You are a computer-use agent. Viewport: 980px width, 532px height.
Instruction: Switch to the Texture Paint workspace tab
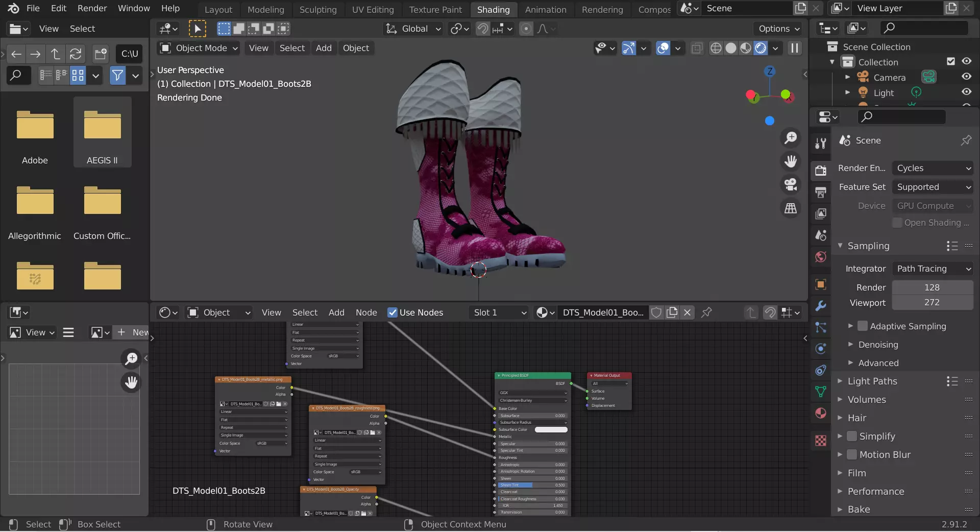[x=435, y=9]
